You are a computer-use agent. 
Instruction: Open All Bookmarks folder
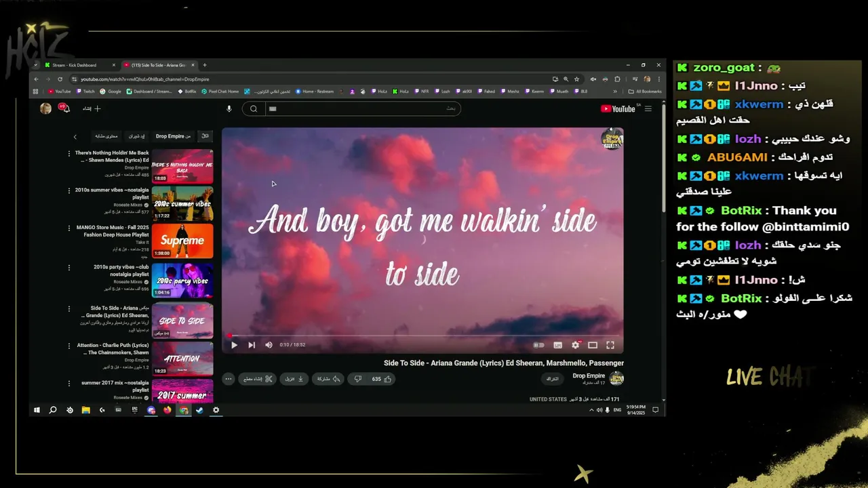(x=645, y=91)
